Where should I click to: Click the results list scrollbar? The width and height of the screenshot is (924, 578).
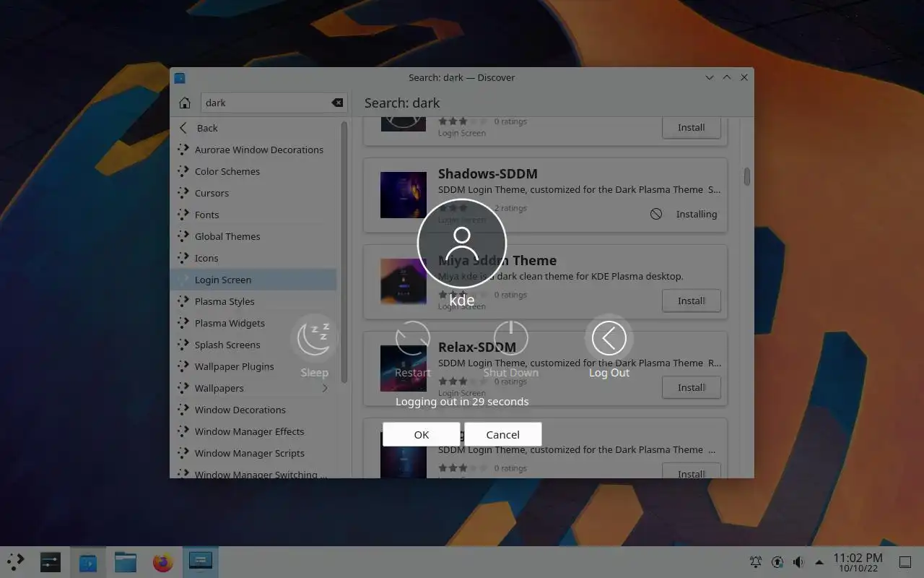coord(747,176)
